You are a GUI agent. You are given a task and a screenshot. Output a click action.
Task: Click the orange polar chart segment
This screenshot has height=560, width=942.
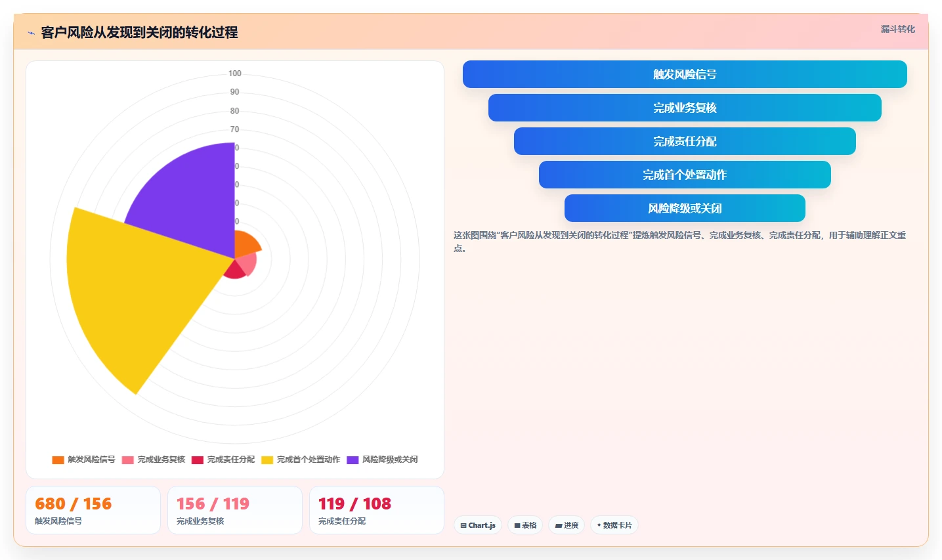click(246, 245)
